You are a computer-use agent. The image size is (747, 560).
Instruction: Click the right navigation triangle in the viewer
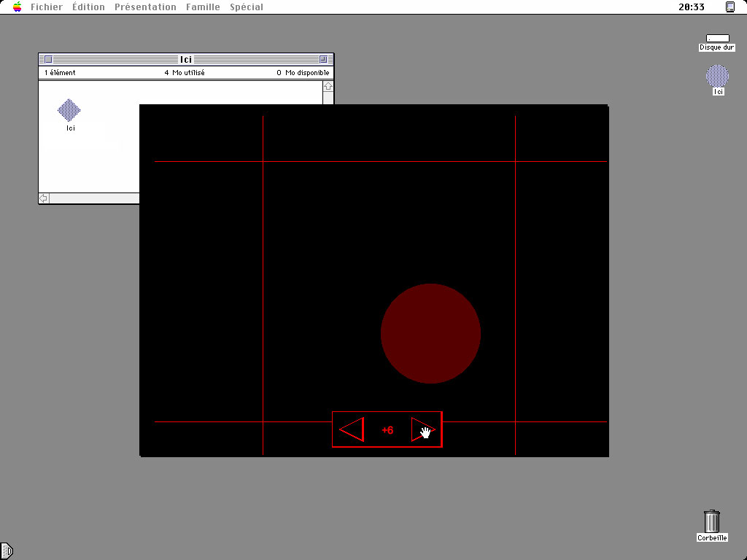(421, 429)
